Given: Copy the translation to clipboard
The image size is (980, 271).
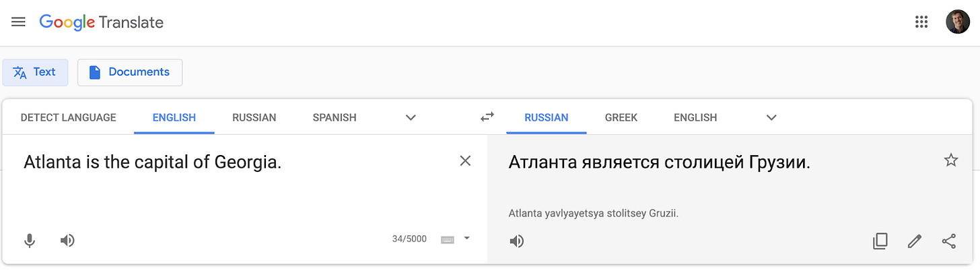Looking at the screenshot, I should pos(880,241).
